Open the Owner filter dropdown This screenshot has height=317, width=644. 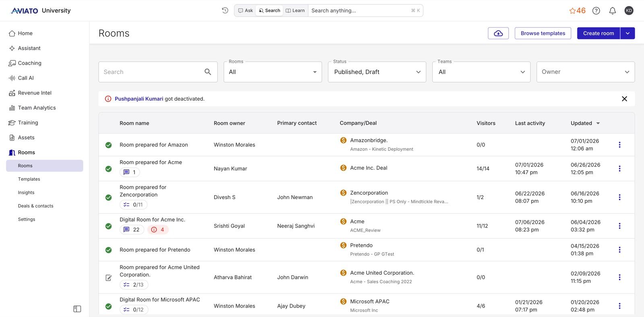pos(585,72)
